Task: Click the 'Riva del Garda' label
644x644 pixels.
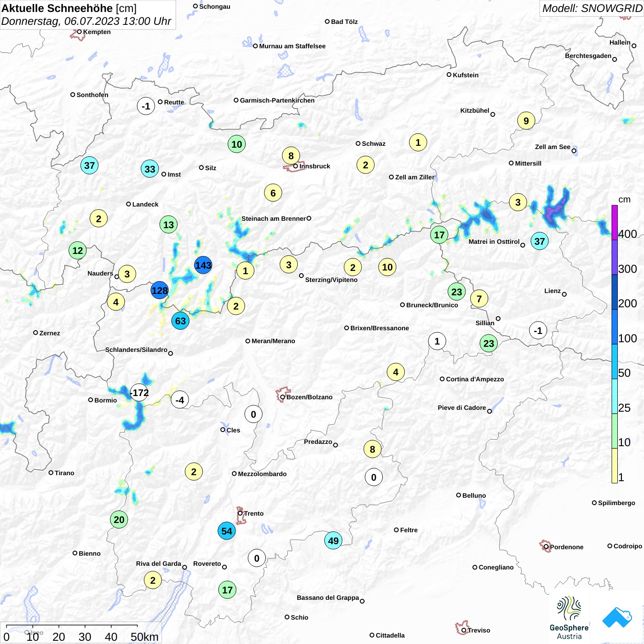Action: tap(158, 563)
